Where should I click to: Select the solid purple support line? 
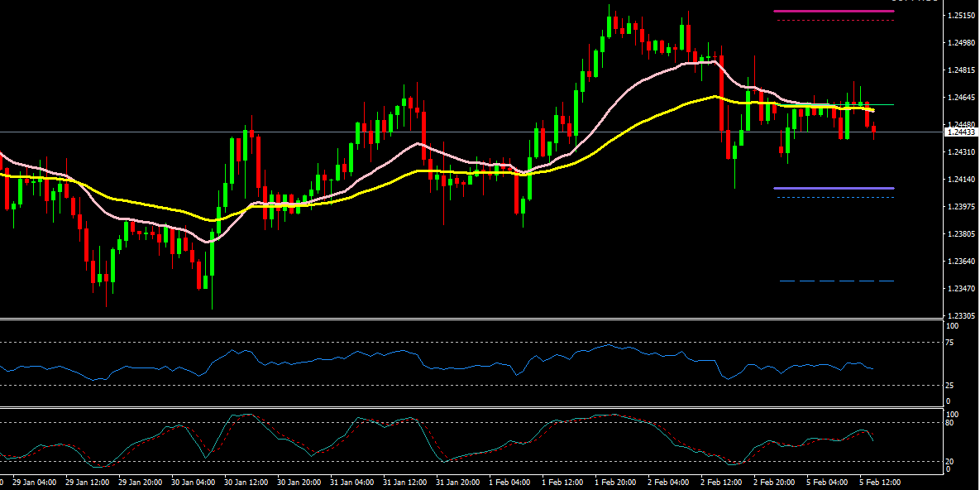pyautogui.click(x=834, y=189)
